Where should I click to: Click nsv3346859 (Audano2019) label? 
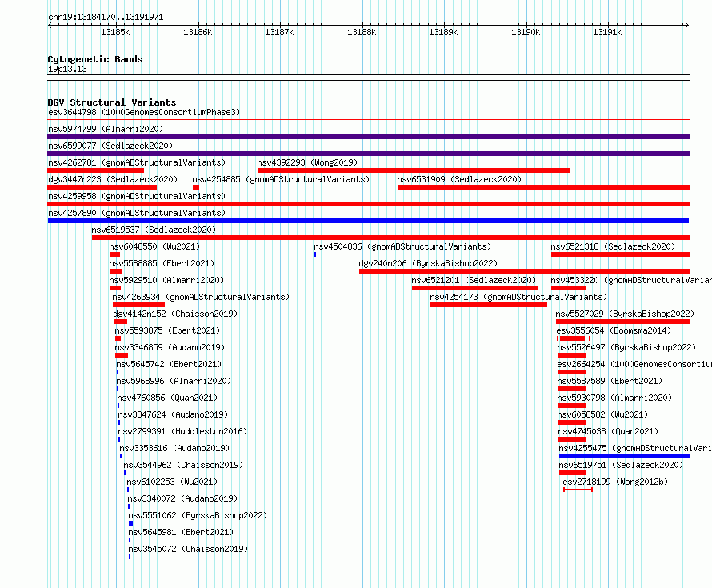point(170,347)
